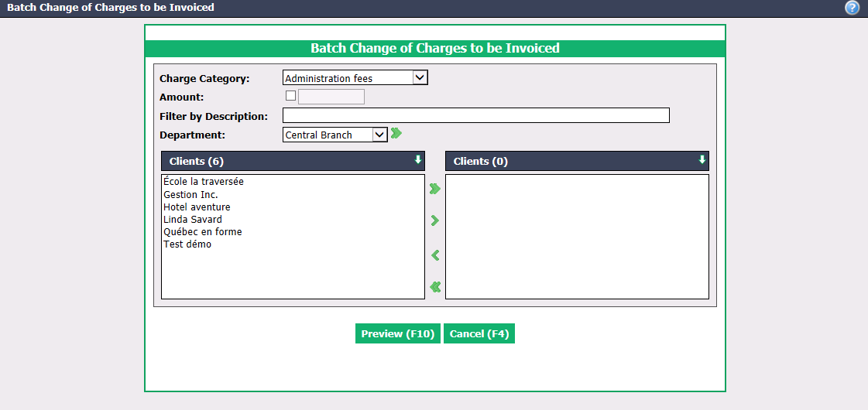
Task: Select Hotel aventure in client list
Action: (x=197, y=207)
